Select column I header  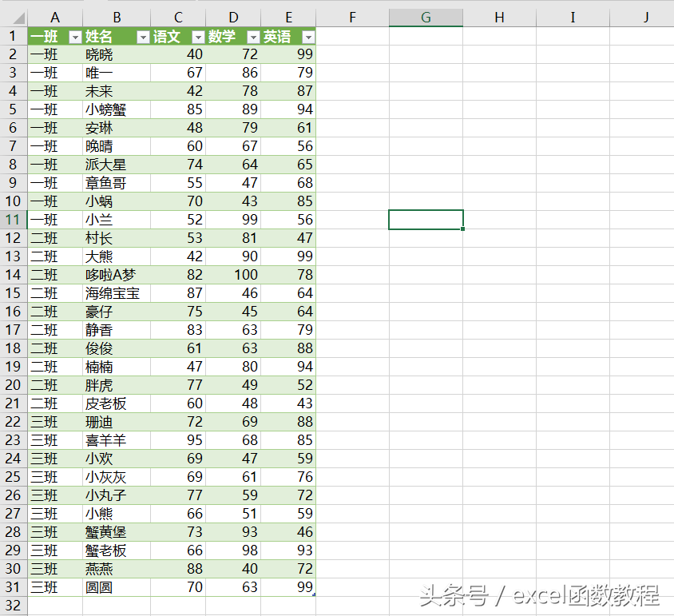point(573,18)
